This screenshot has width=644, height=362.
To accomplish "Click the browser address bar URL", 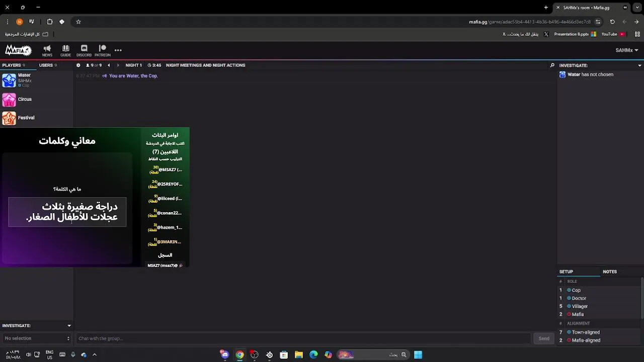I will [x=530, y=22].
